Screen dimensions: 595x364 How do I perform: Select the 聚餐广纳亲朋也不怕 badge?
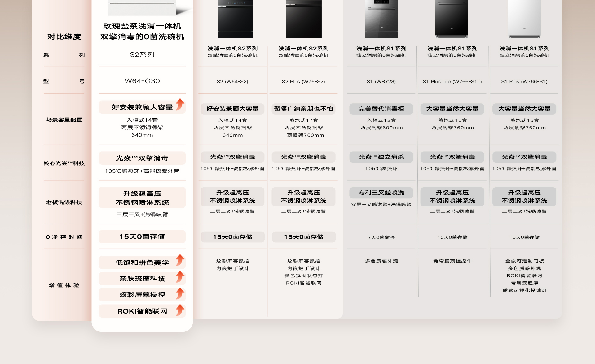click(x=303, y=109)
